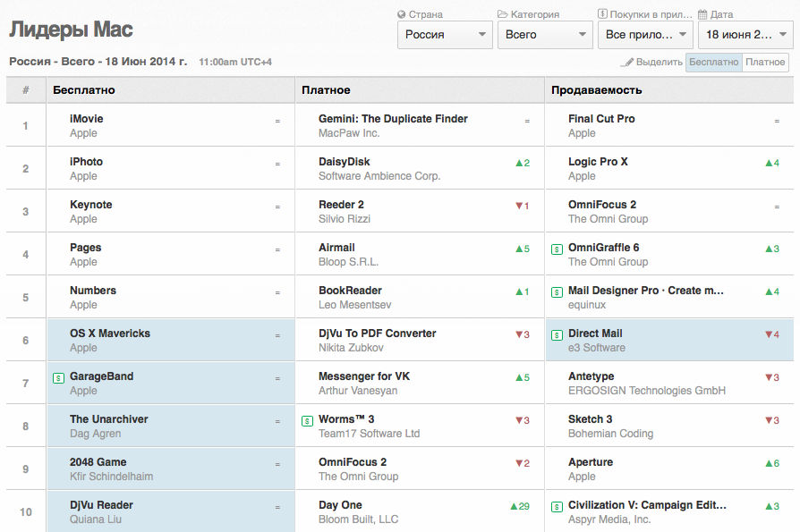Click the Бесплатно column header
The height and width of the screenshot is (532, 800).
click(x=84, y=90)
